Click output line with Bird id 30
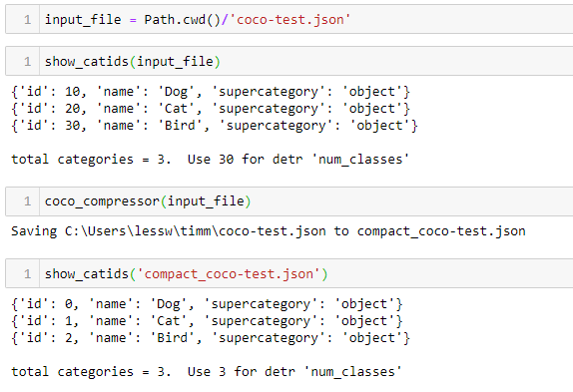 point(215,126)
